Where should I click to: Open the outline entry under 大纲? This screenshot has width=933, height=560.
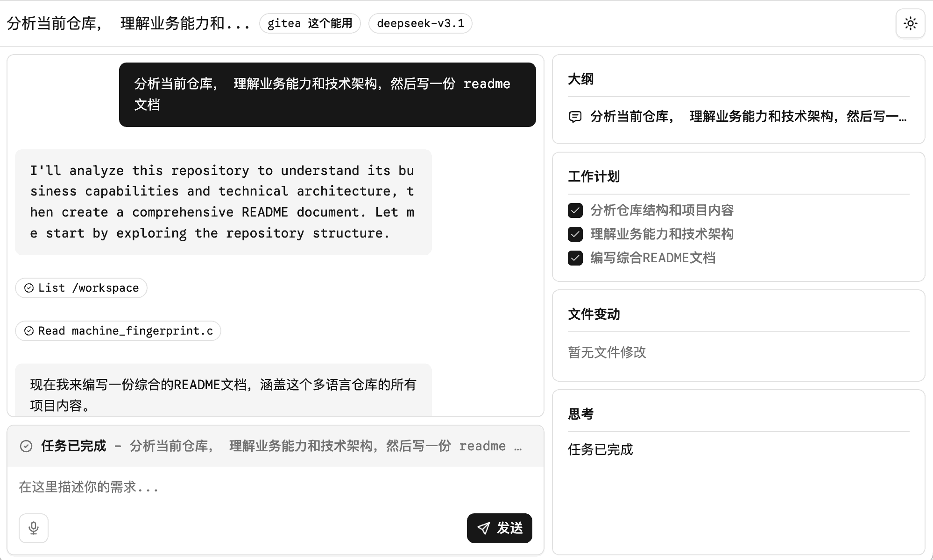(747, 117)
